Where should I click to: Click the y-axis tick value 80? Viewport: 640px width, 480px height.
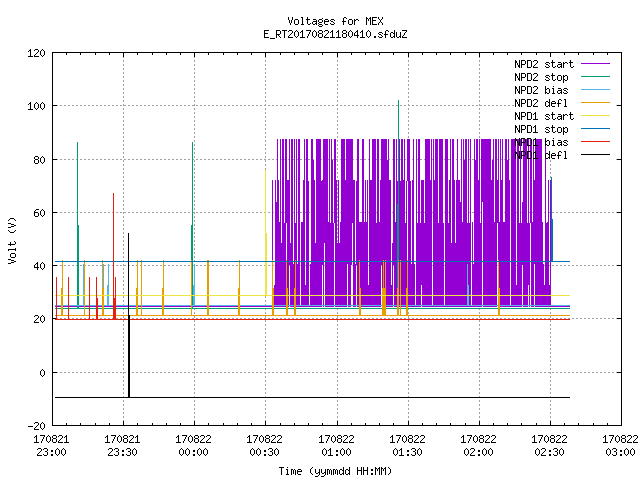pos(39,160)
